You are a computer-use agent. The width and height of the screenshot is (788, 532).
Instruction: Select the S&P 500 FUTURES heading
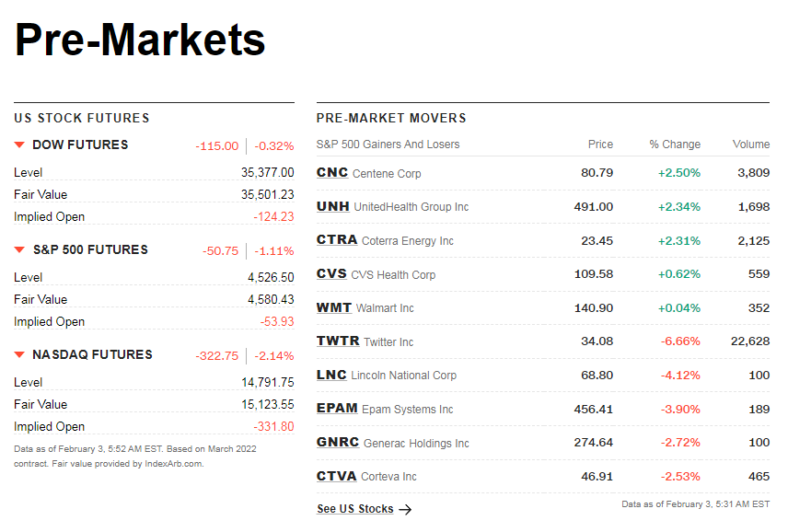[90, 249]
